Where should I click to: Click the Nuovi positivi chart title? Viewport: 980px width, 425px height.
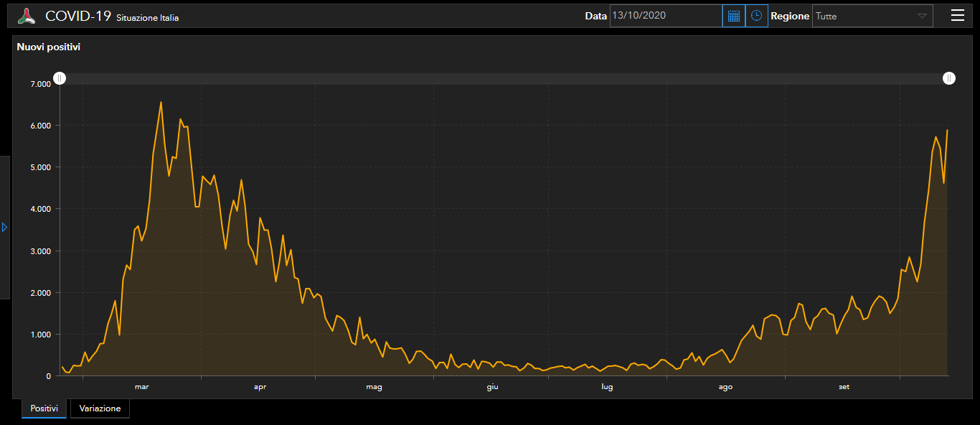coord(49,47)
